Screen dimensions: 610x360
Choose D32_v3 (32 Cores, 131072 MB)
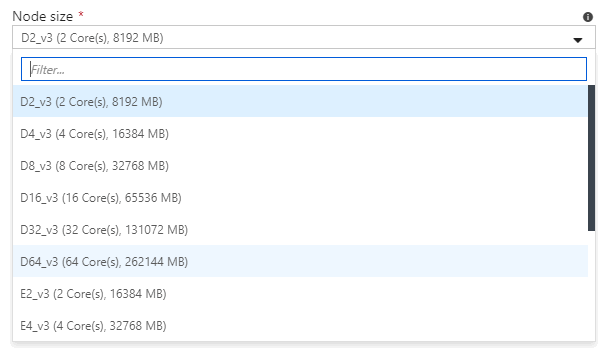[x=300, y=229]
